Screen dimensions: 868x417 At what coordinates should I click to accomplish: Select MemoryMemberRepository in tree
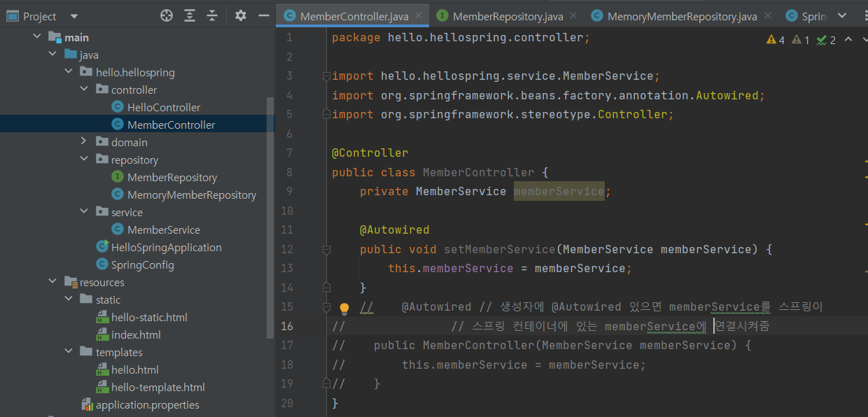pyautogui.click(x=192, y=195)
